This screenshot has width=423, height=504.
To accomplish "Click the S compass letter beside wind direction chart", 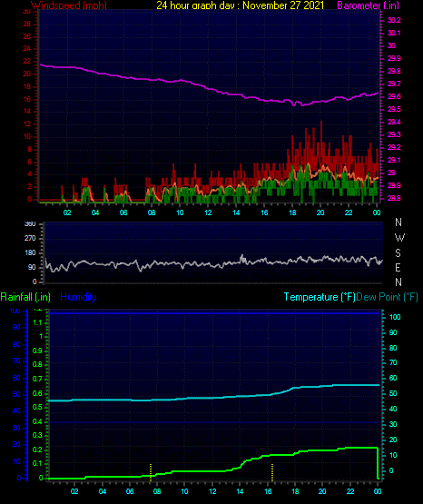I will (x=398, y=253).
